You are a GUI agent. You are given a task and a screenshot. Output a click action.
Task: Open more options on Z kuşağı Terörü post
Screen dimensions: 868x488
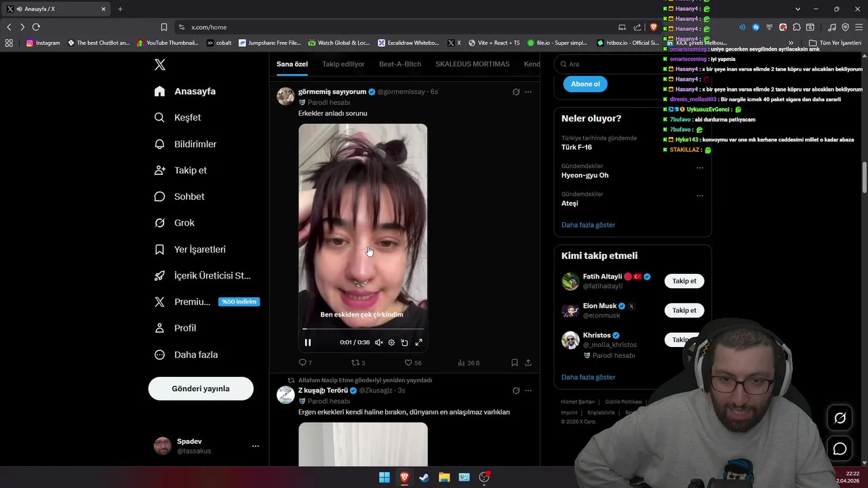528,390
